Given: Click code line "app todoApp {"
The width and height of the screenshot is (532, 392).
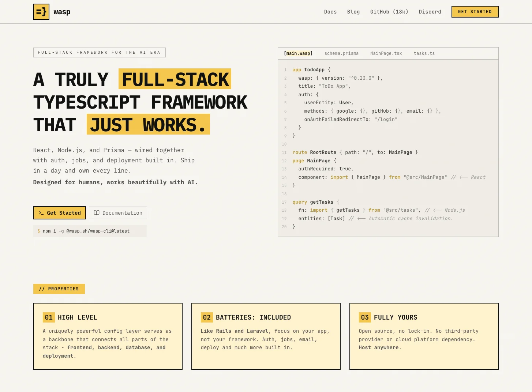Looking at the screenshot, I should click(x=311, y=70).
